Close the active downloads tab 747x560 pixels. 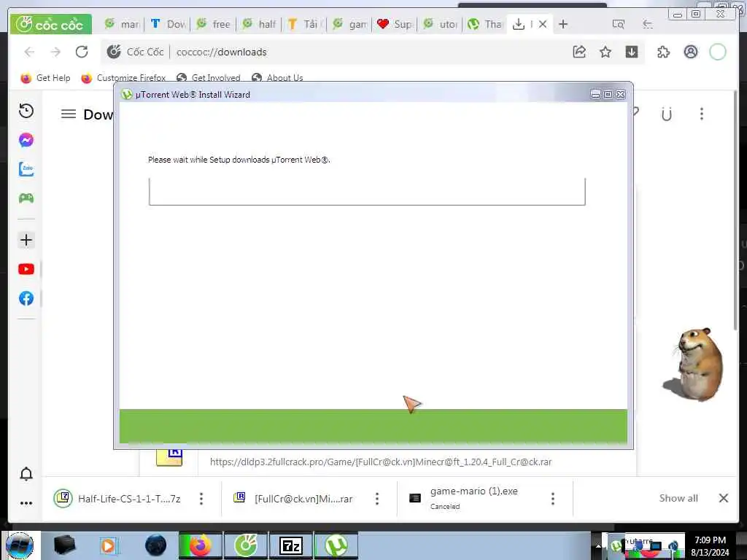543,24
